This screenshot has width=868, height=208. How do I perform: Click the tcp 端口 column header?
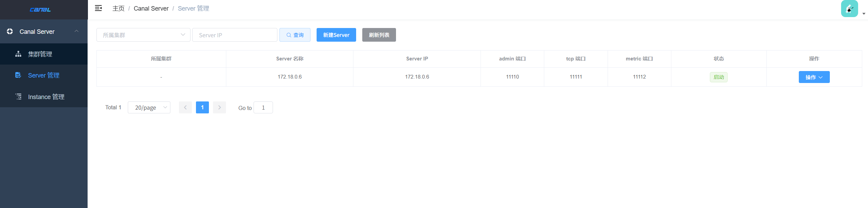click(576, 59)
